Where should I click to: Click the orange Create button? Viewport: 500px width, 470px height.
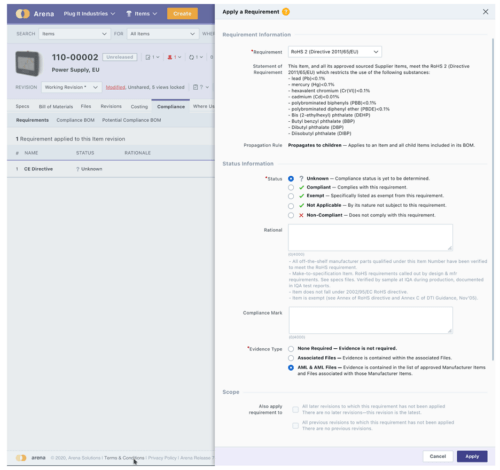coord(182,14)
